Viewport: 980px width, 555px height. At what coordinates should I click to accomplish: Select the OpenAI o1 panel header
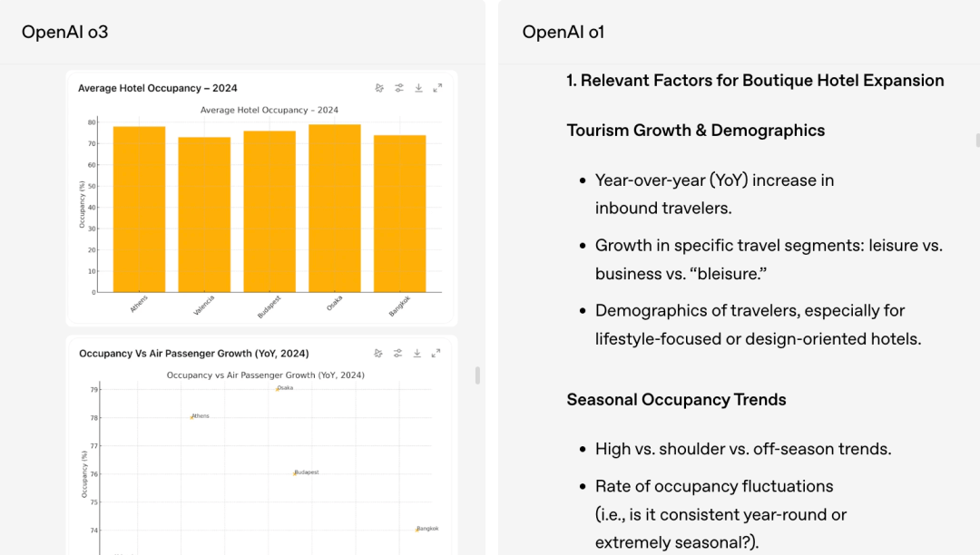click(x=563, y=32)
